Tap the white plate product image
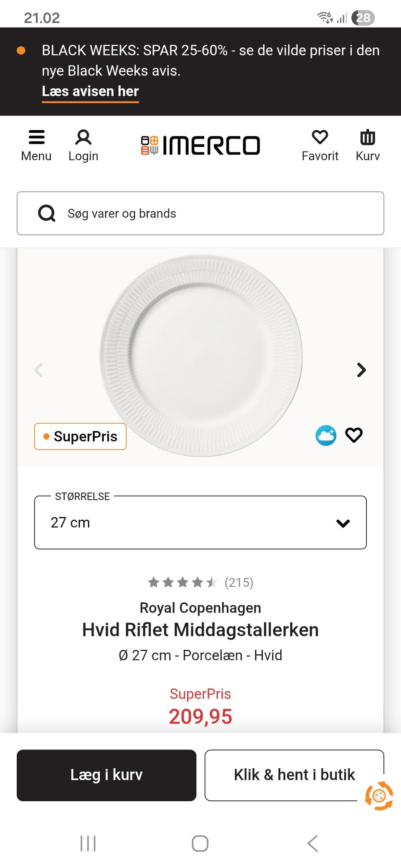This screenshot has width=401, height=868. [200, 355]
